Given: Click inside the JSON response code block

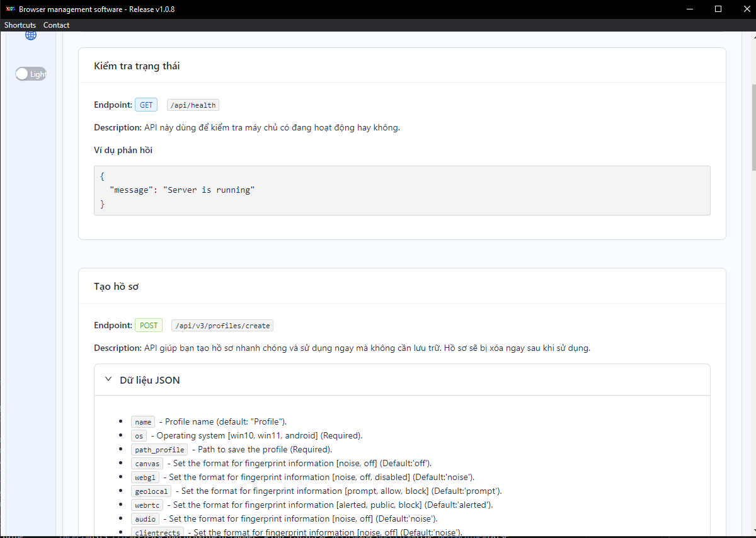Looking at the screenshot, I should [x=402, y=190].
